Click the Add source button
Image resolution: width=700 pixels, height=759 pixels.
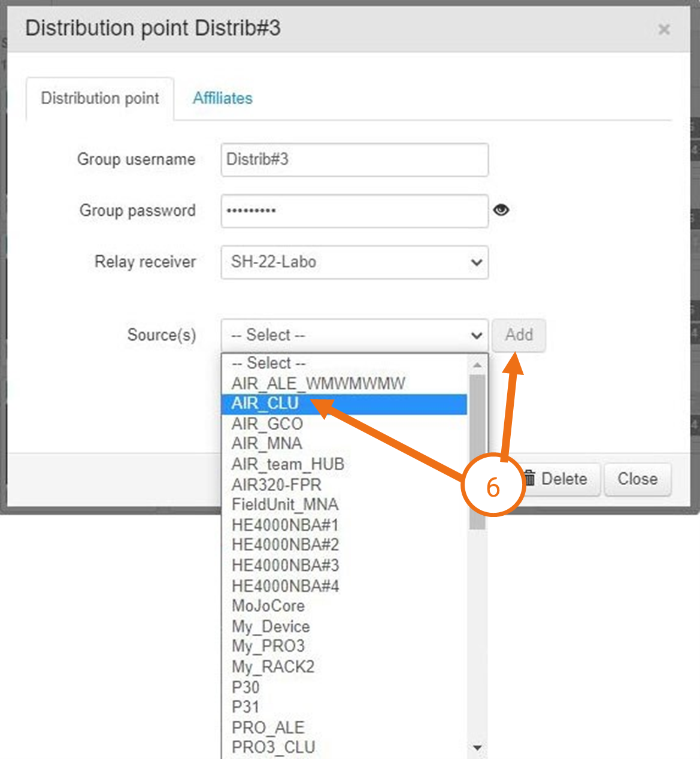519,335
